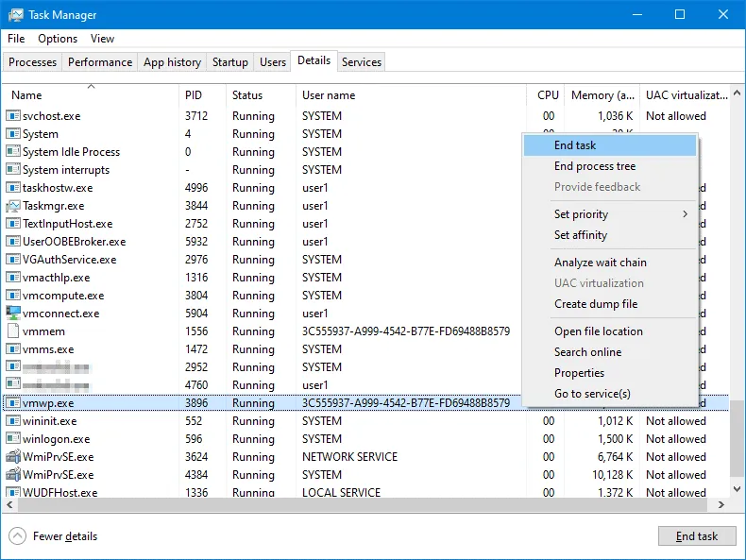
Task: Click the svchost.exe process icon
Action: point(13,116)
